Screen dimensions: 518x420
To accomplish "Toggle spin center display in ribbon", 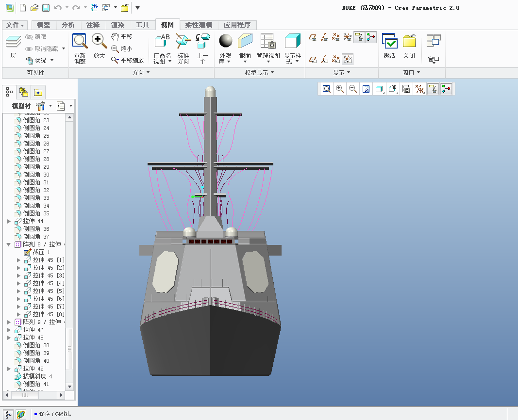I will point(371,37).
